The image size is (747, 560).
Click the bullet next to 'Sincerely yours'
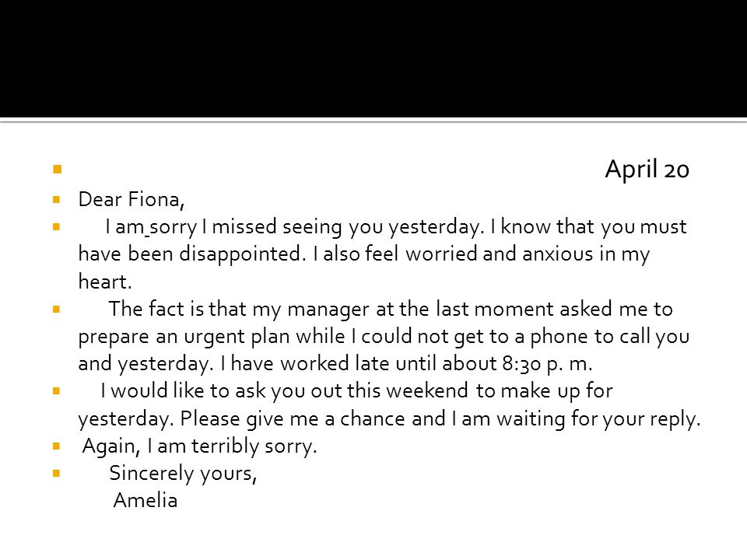coord(57,474)
